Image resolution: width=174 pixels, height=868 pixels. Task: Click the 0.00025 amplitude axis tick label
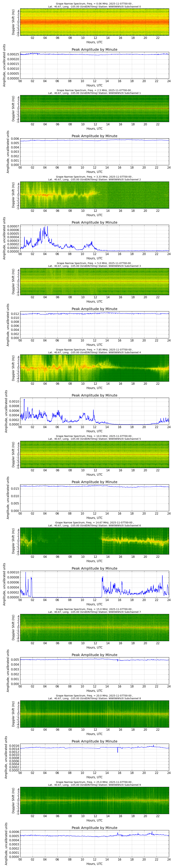(x=13, y=55)
